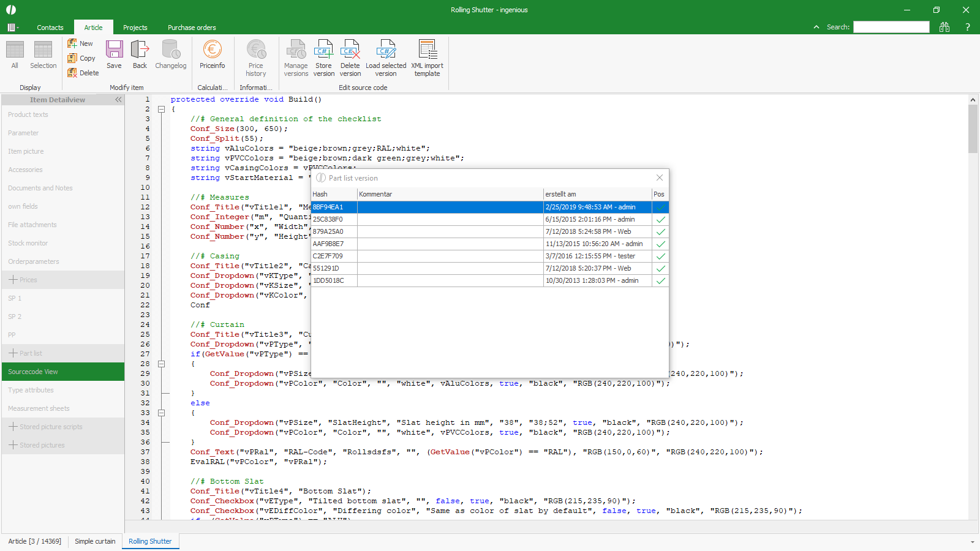Click the binoculars search icon
The image size is (980, 551).
(944, 27)
